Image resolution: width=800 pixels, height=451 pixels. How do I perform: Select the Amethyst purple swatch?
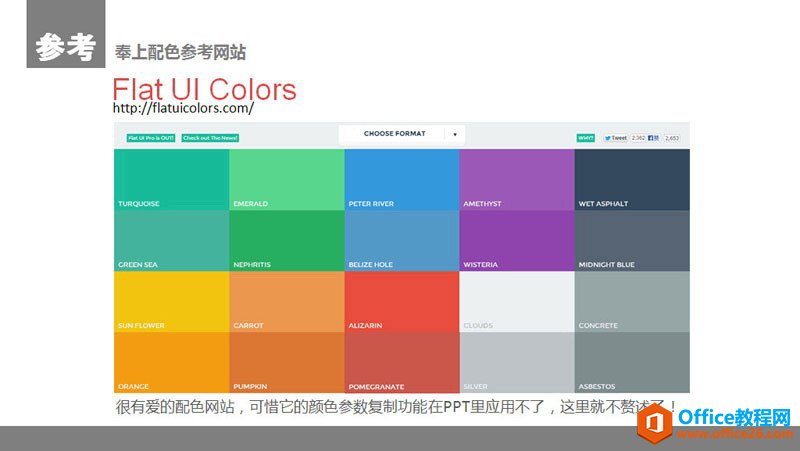tap(516, 178)
